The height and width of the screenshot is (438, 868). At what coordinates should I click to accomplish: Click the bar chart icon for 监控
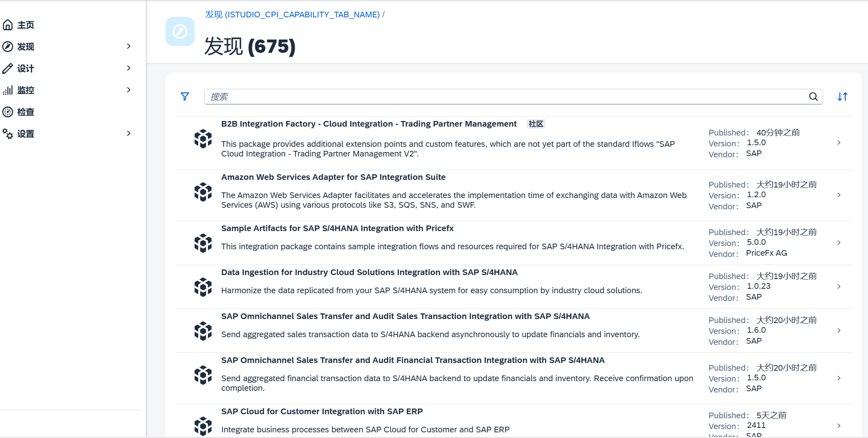[x=8, y=90]
